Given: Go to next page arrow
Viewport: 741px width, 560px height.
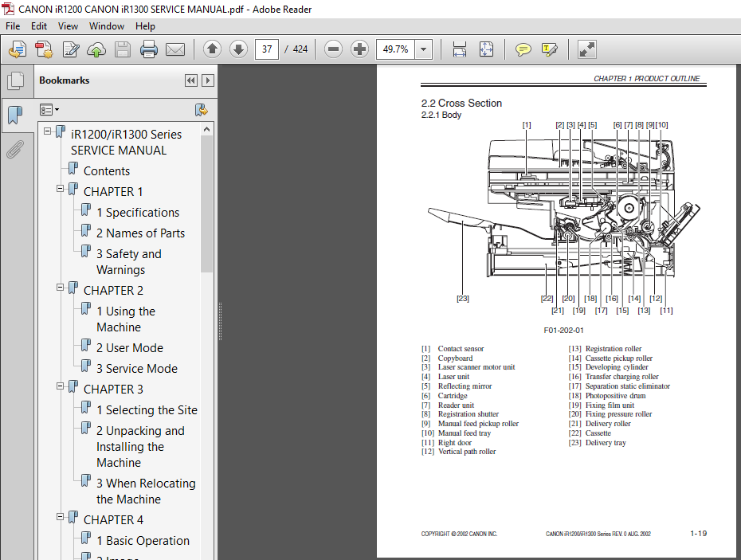Looking at the screenshot, I should 239,49.
